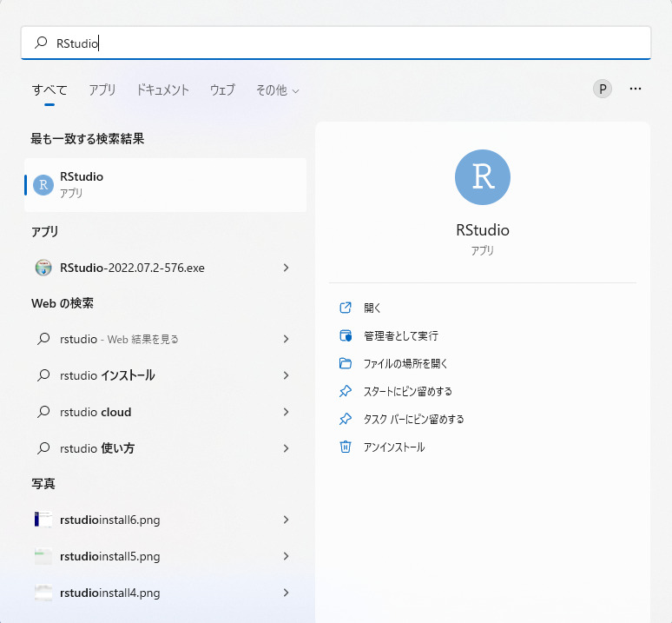
Task: Open the three-dot options menu
Action: point(636,89)
